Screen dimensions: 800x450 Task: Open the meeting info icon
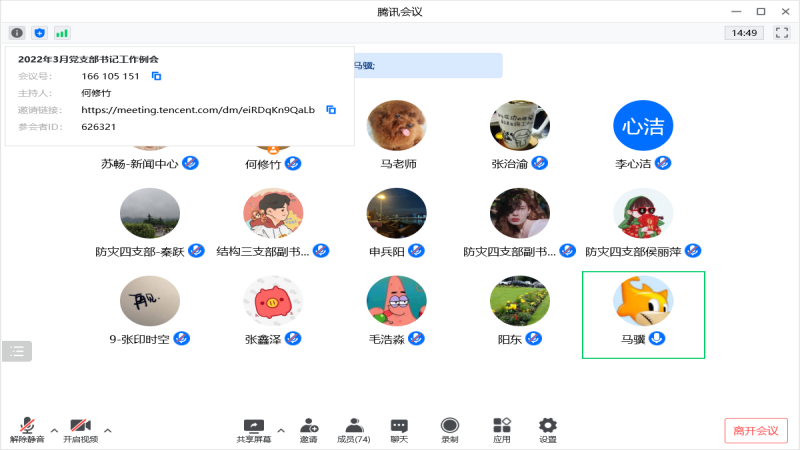pyautogui.click(x=17, y=33)
